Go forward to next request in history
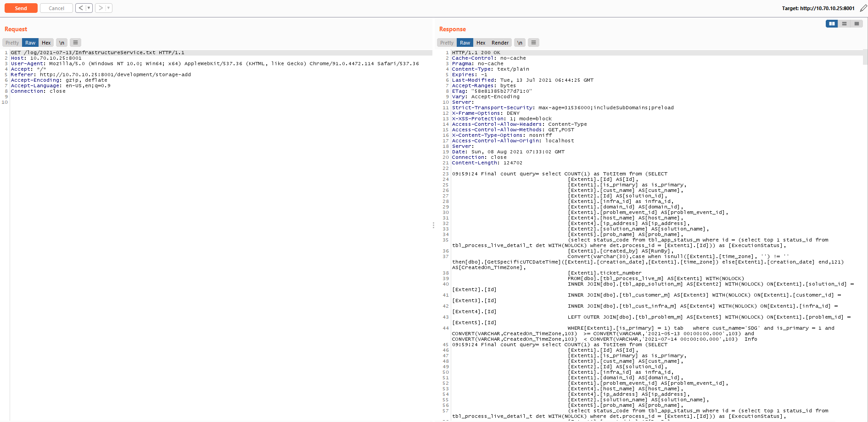The height and width of the screenshot is (422, 868). [x=101, y=8]
